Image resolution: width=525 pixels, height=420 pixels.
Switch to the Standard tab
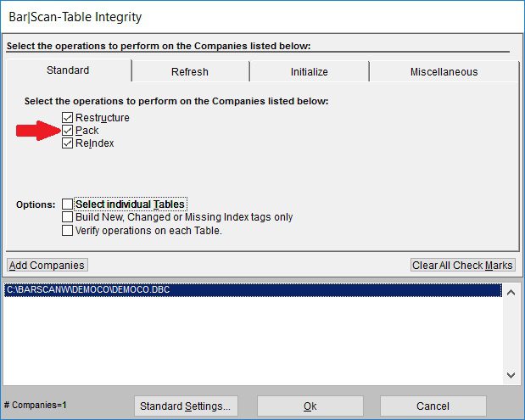pos(69,70)
